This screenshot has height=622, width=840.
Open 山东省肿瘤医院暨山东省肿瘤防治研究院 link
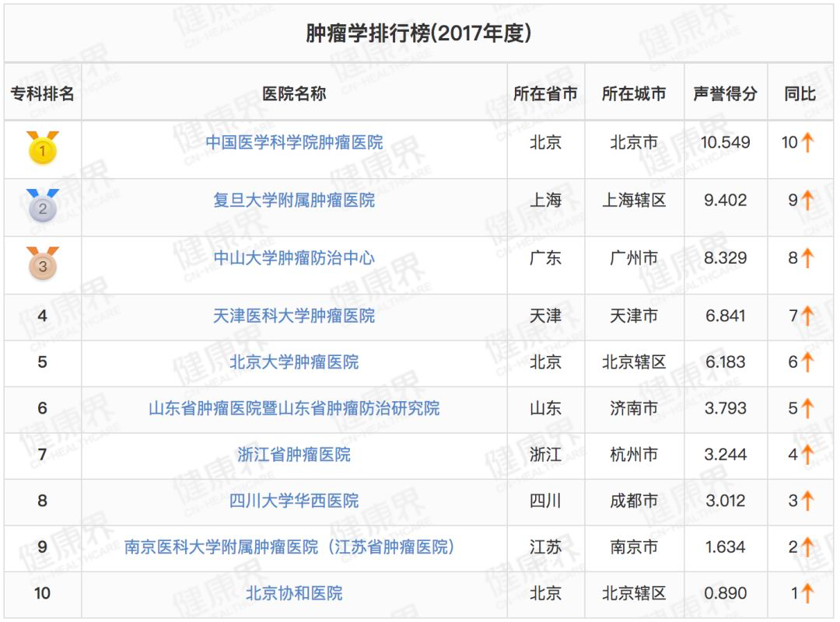coord(294,408)
